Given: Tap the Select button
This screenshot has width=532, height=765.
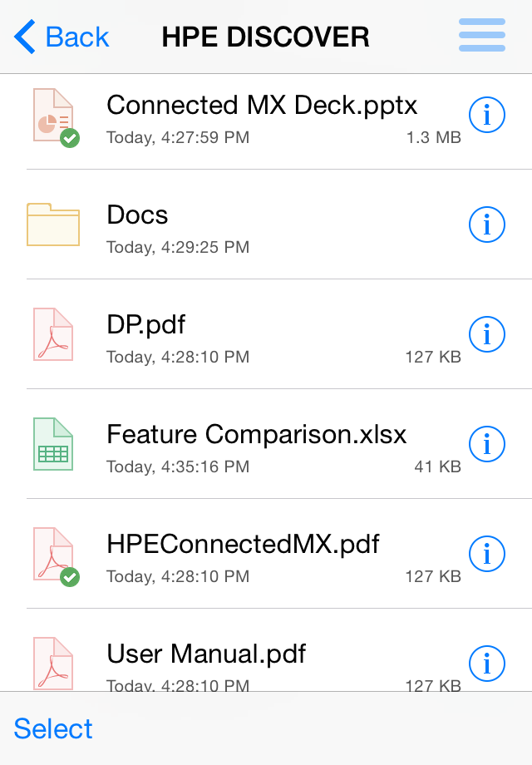Looking at the screenshot, I should coord(52,729).
